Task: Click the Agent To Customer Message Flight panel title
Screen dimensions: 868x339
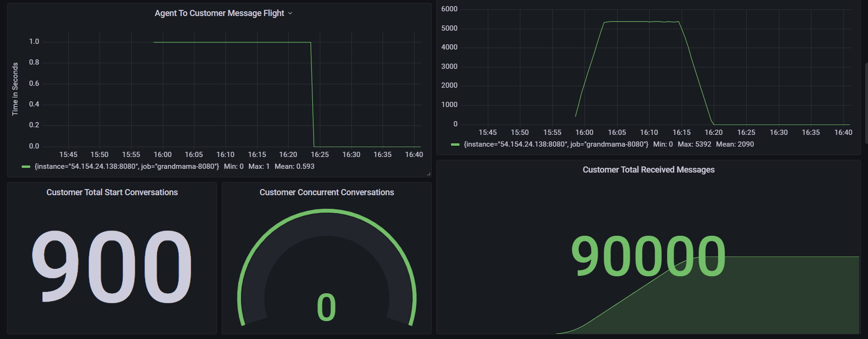Action: point(219,13)
